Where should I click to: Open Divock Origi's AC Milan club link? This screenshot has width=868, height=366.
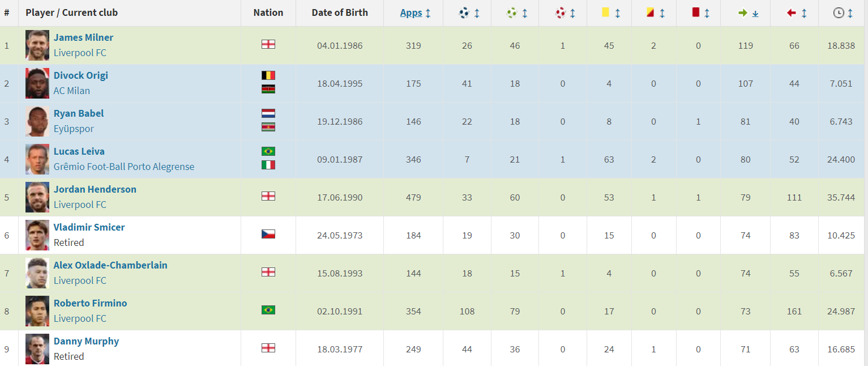click(72, 91)
